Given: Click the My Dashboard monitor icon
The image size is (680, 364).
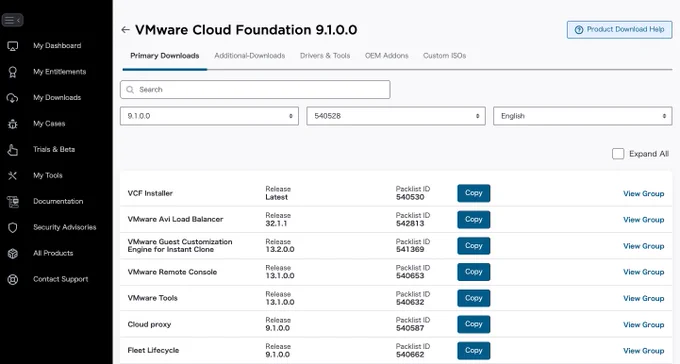Looking at the screenshot, I should coord(13,46).
